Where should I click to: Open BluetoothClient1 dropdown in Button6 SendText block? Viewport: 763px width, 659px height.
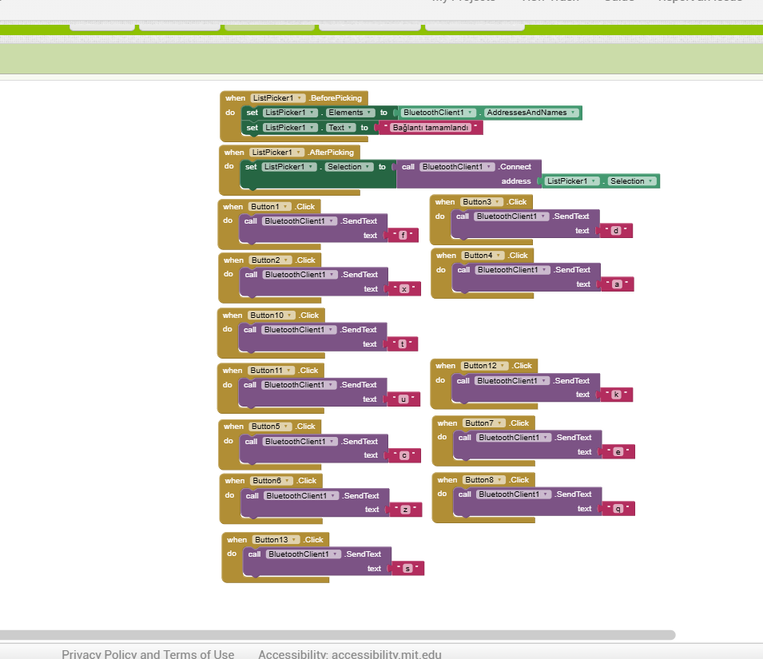[x=301, y=496]
